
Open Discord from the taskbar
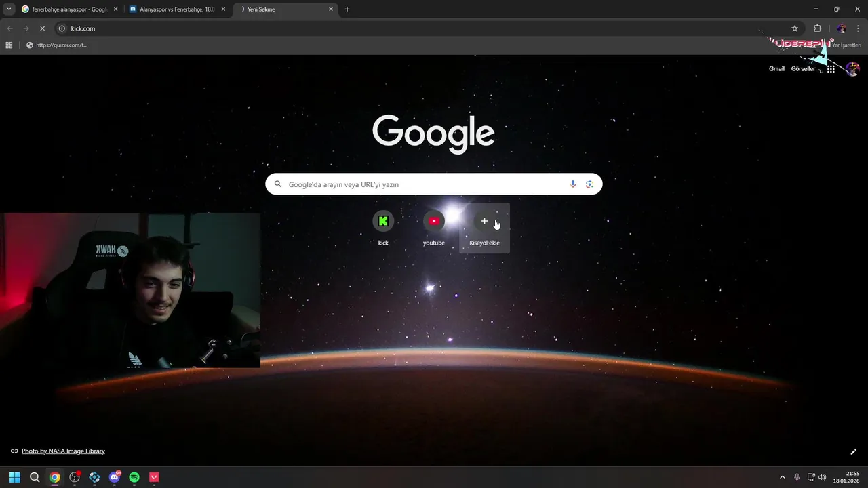[115, 477]
